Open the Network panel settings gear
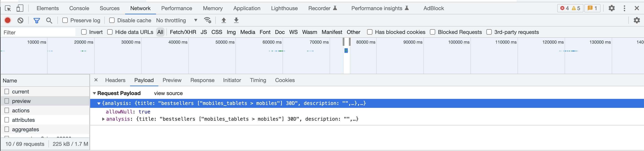The height and width of the screenshot is (151, 644). coord(637,20)
